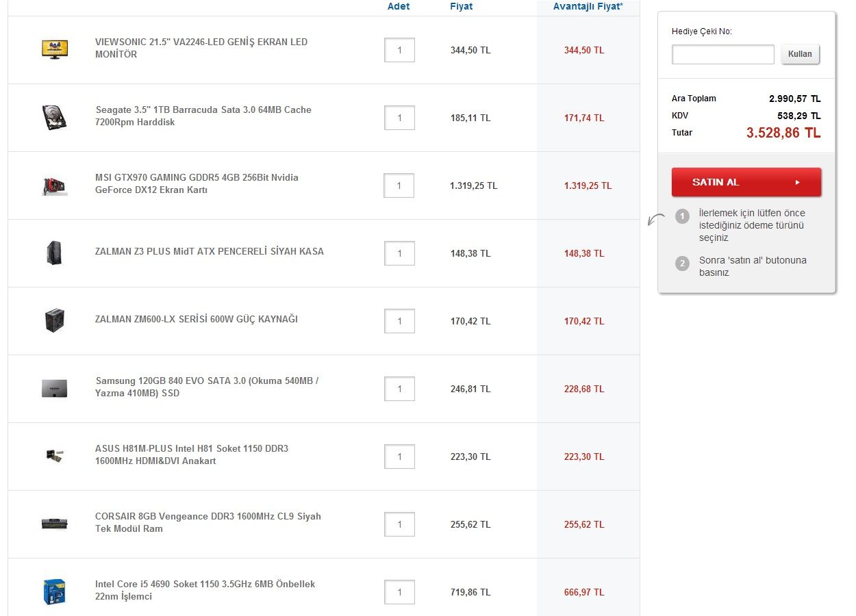This screenshot has width=856, height=616.
Task: Open the ZALMAN Z3 PLUS kasa title link
Action: point(210,251)
